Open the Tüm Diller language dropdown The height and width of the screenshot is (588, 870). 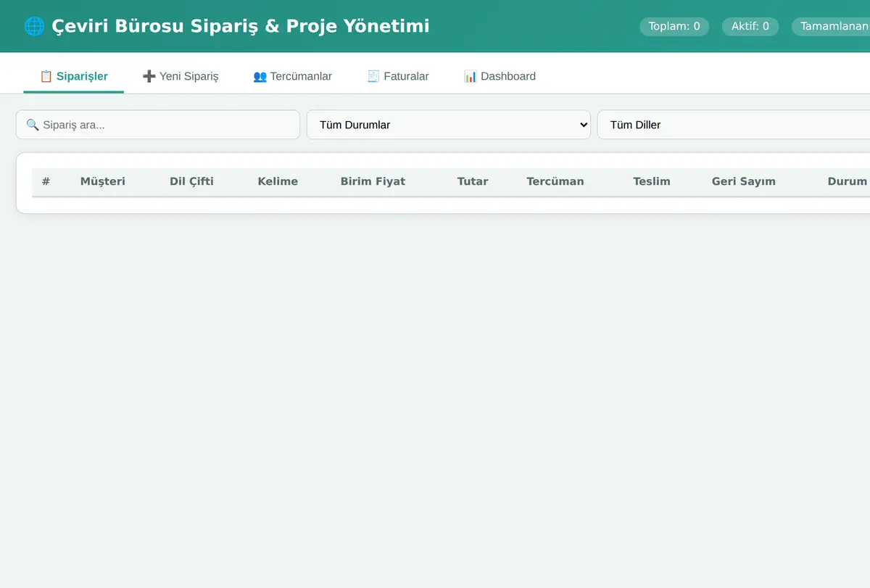coord(734,125)
